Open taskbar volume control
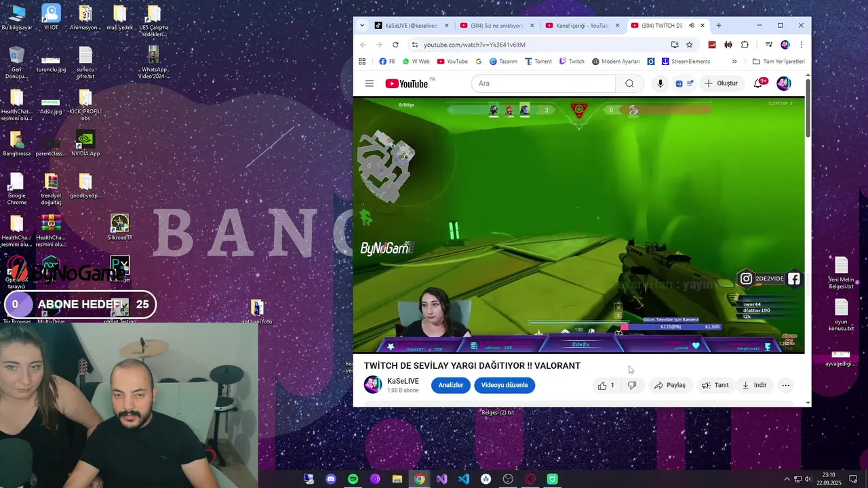This screenshot has height=488, width=868. [808, 479]
